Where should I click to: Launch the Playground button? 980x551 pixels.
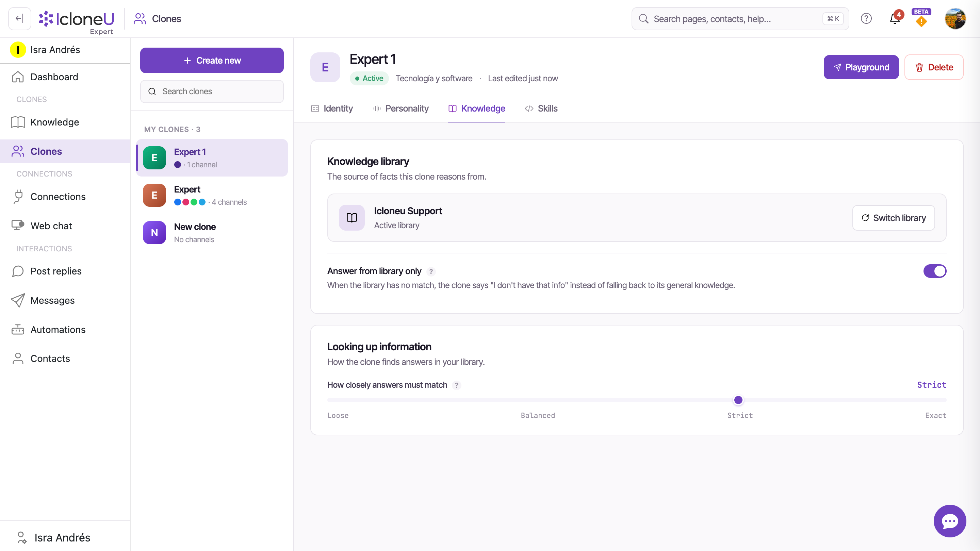click(861, 67)
